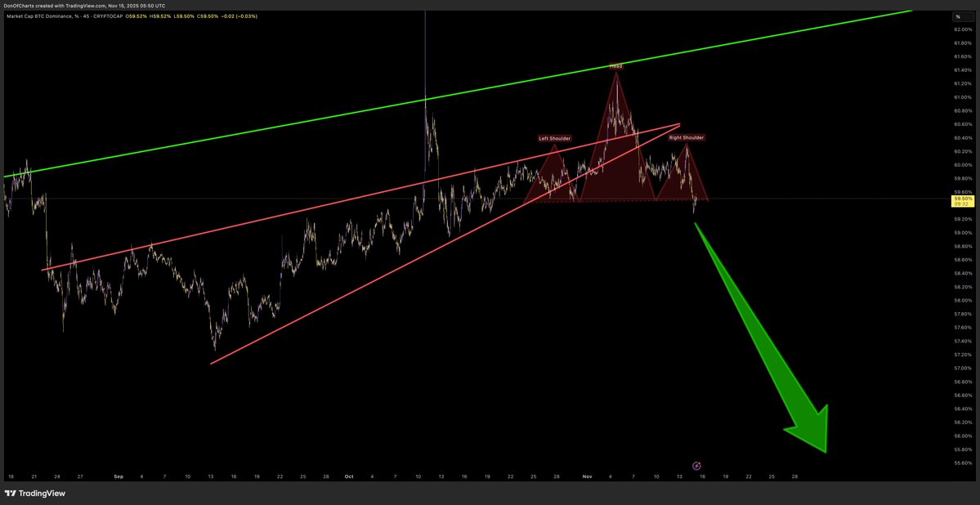
Task: Click the 60.00% price axis label
Action: [x=963, y=165]
